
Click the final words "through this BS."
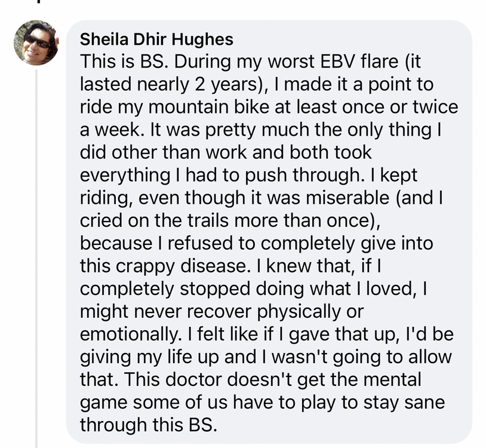pos(148,425)
